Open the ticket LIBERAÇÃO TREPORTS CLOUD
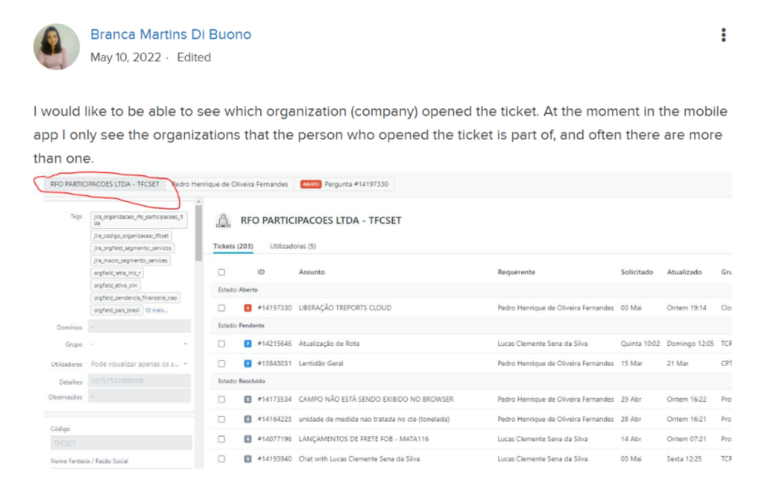This screenshot has width=773, height=486. 345,308
